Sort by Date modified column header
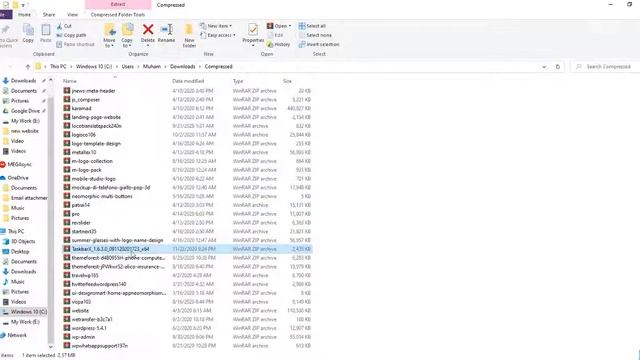640x360 pixels. click(188, 81)
